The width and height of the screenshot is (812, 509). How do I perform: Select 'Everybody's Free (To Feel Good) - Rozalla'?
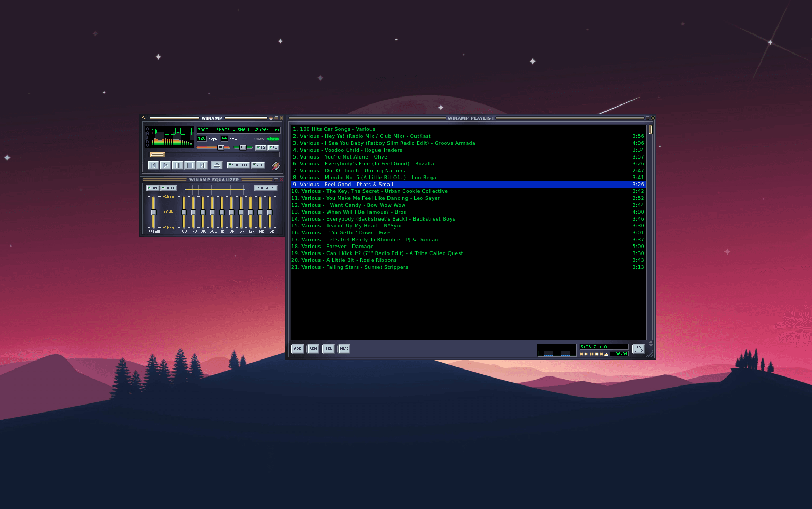point(468,164)
